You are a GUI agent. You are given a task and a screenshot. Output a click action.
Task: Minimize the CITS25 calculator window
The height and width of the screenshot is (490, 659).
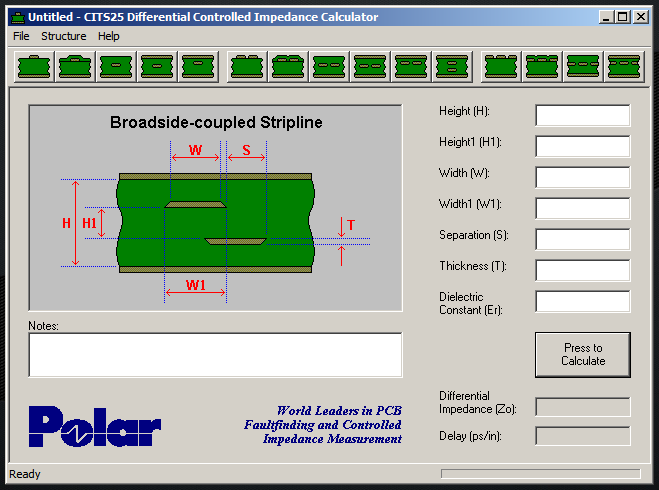[x=605, y=17]
